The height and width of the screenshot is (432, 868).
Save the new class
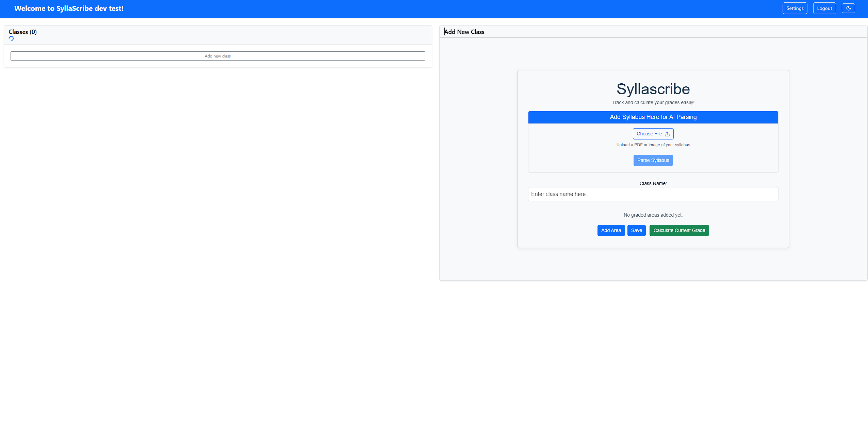click(x=636, y=230)
